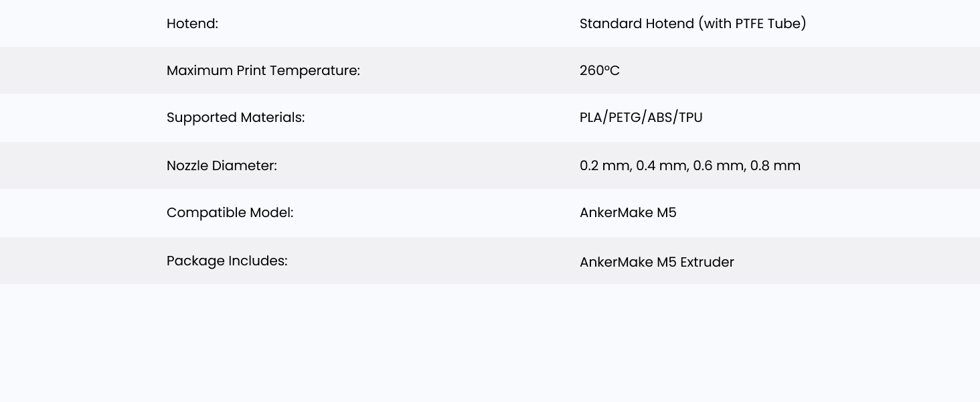Click the Nozzle Diameter label
The height and width of the screenshot is (402, 980).
pos(222,165)
